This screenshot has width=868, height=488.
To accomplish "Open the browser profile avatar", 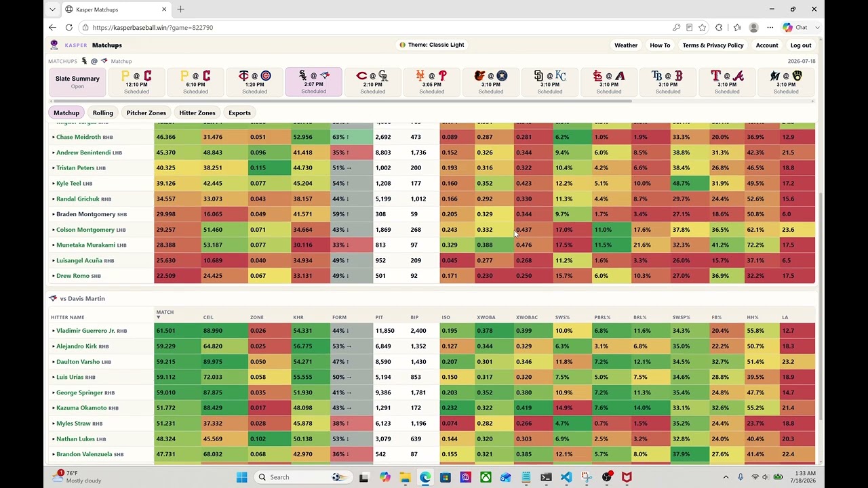I will (753, 27).
